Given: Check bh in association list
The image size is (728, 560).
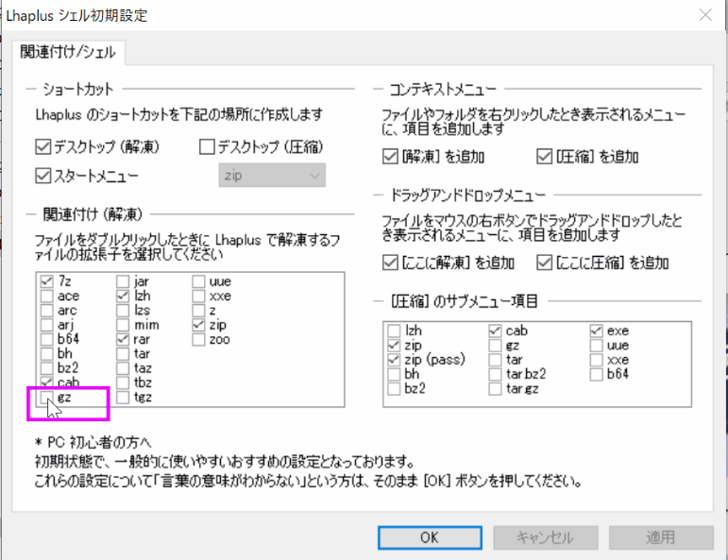Looking at the screenshot, I should click(x=46, y=353).
